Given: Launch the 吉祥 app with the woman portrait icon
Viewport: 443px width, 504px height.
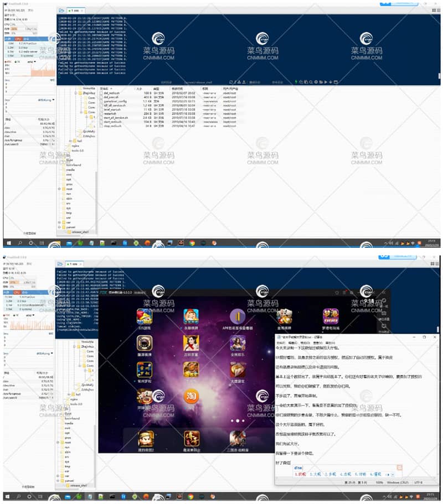Looking at the screenshot, I should coord(191,344).
